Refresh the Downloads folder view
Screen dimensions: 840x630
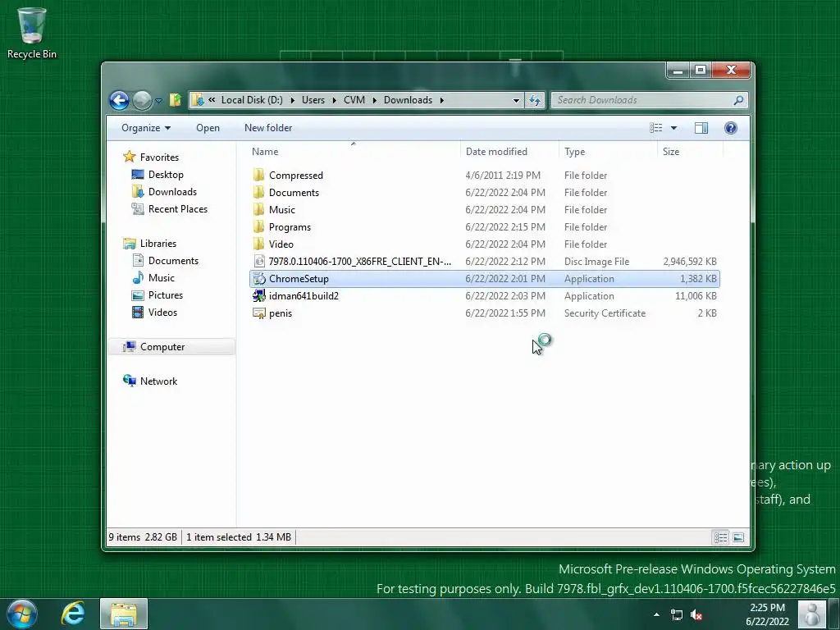[535, 100]
